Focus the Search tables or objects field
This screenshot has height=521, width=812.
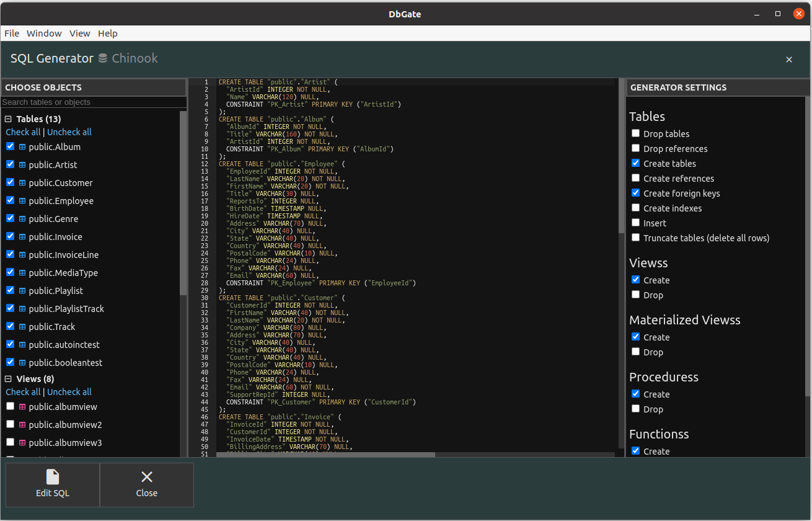coord(93,102)
